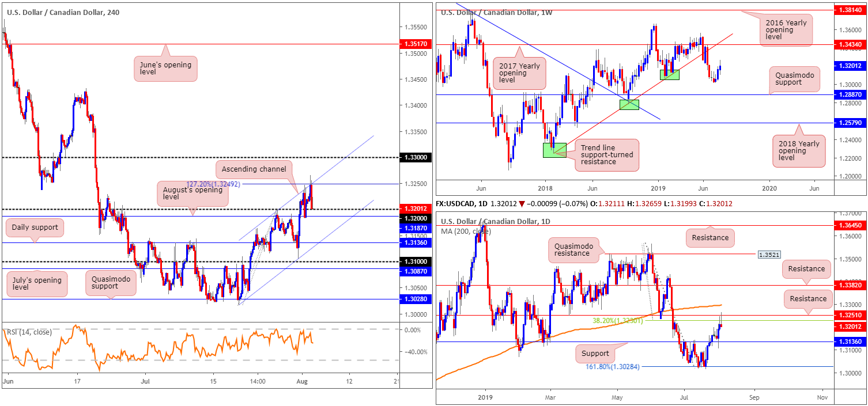Click the 1.38140 weekly price label
This screenshot has height=406, width=868.
pos(851,10)
